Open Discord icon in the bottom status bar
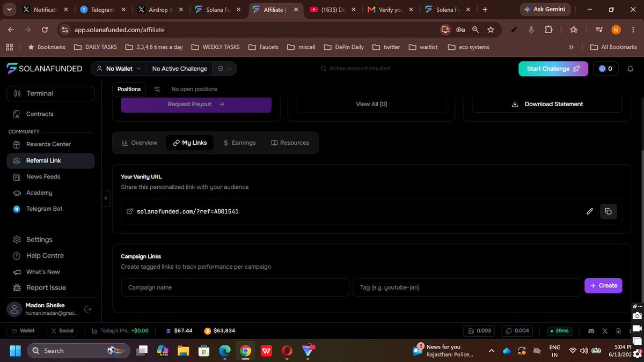The image size is (644, 362). (591, 331)
